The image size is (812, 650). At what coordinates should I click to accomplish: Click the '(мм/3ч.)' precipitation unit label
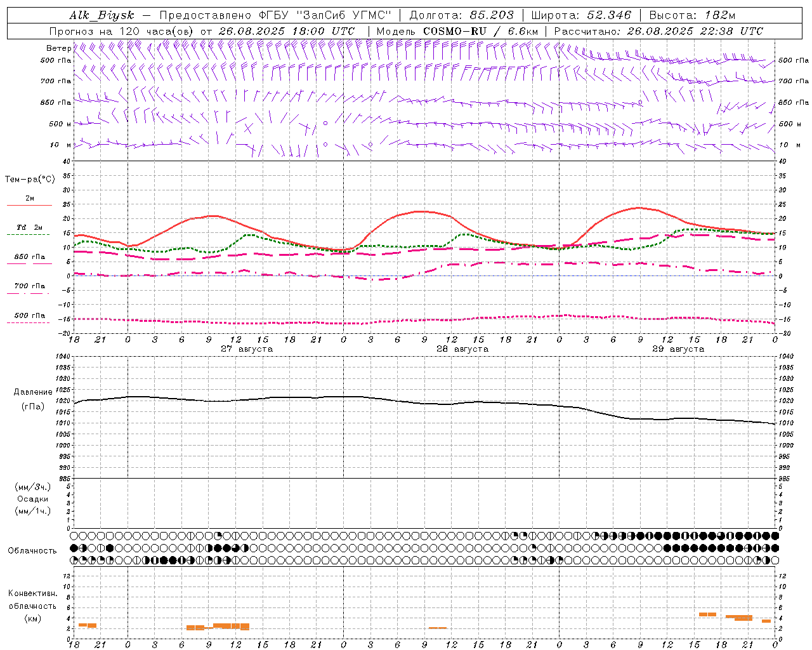coord(33,487)
